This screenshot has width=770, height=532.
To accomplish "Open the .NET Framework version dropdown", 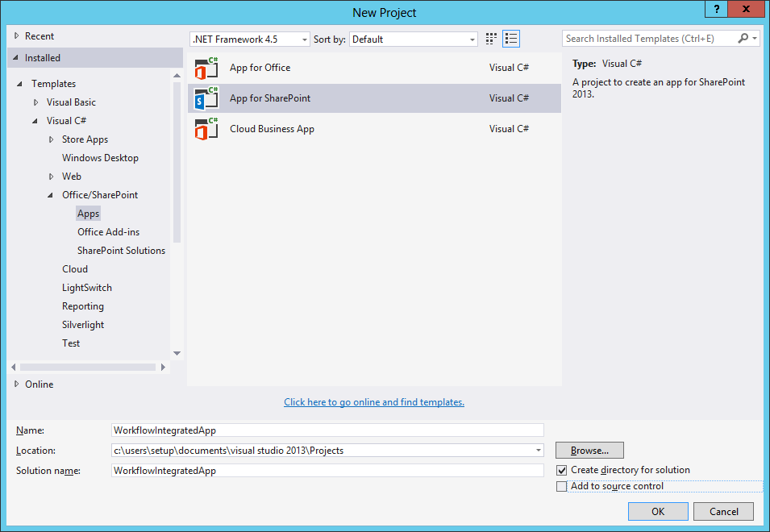I will (249, 39).
